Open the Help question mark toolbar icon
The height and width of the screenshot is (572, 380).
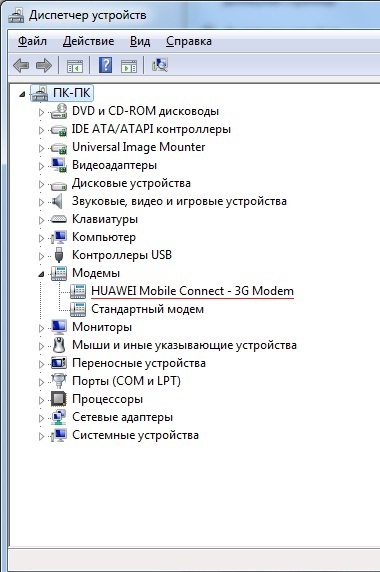click(x=105, y=65)
